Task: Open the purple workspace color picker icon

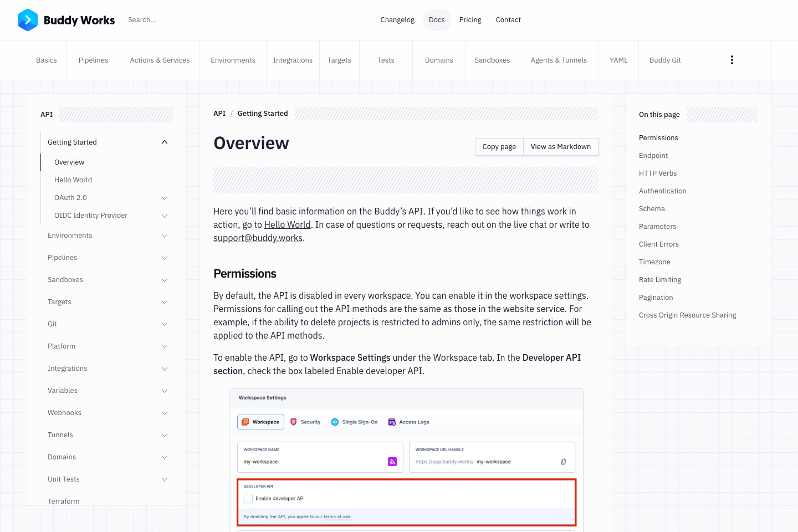Action: [392, 461]
